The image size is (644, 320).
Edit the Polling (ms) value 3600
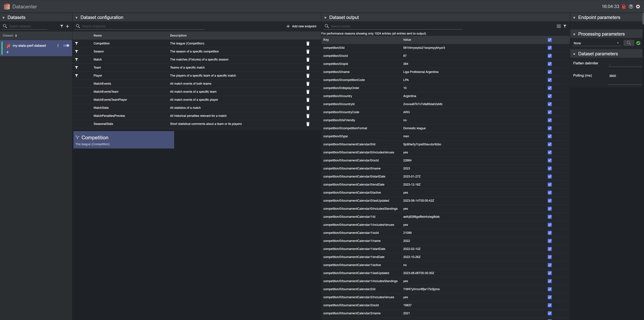(625, 76)
